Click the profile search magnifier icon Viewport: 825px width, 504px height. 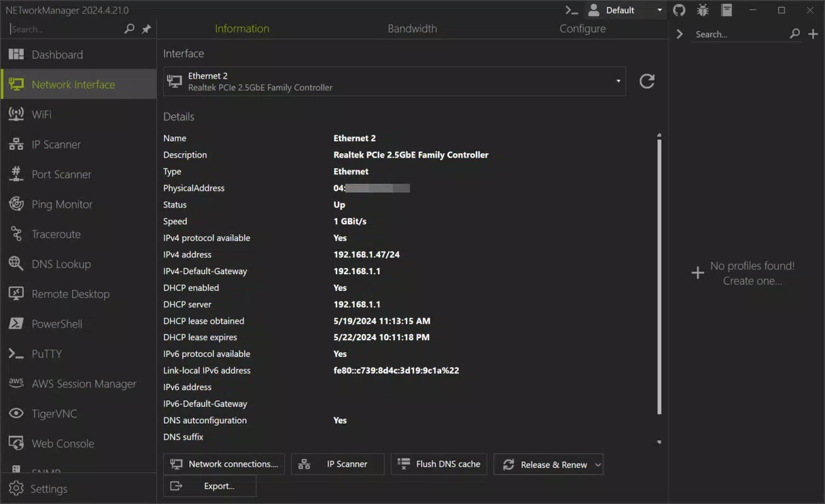(795, 34)
